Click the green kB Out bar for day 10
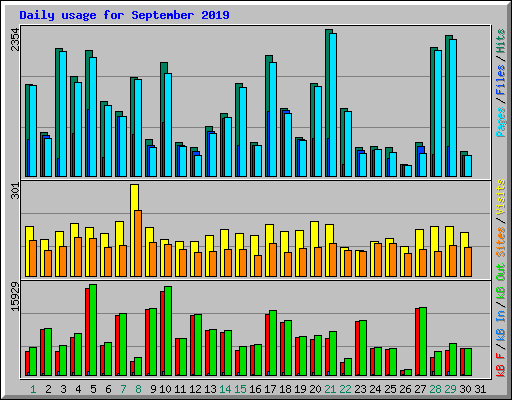This screenshot has height=400, width=512. (x=168, y=331)
